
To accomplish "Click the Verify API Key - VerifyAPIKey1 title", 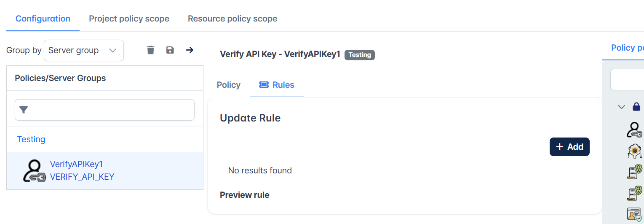I will click(280, 54).
